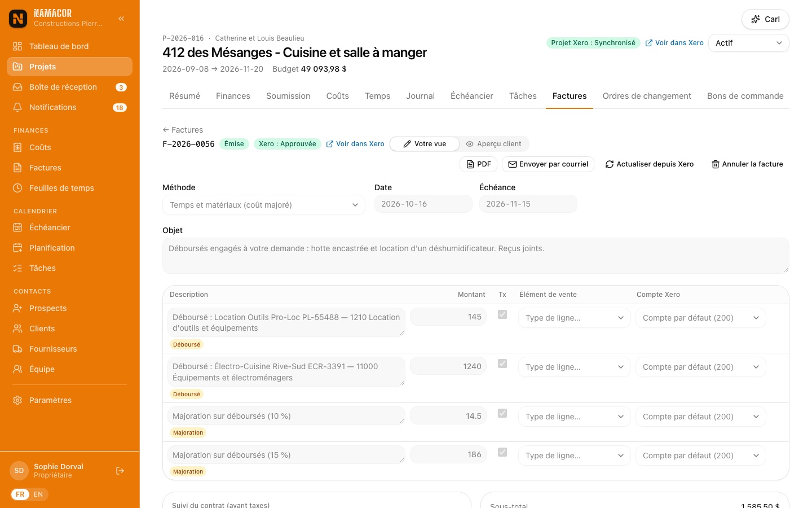Screen dimensions: 812x508
Task: Click Actualiser depuis Xero refresh
Action: tap(650, 164)
